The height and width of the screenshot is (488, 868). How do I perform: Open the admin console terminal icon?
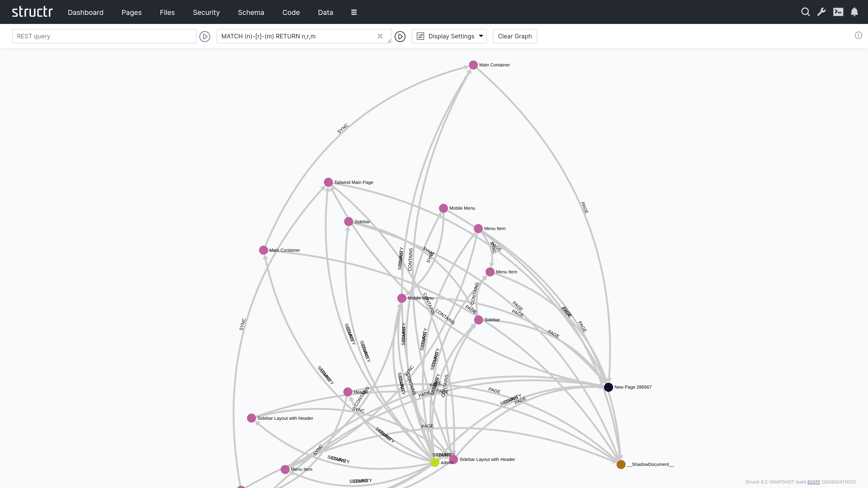point(838,12)
